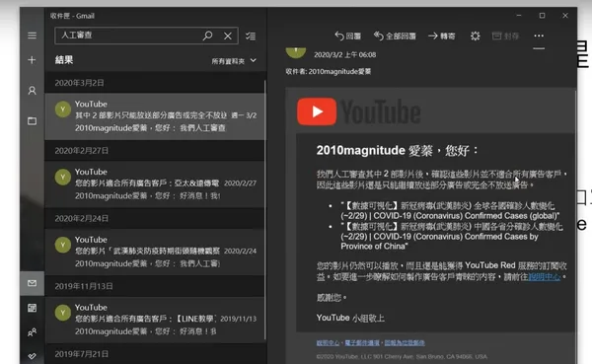Open the People app icon
The image size is (592, 364).
pyautogui.click(x=33, y=332)
